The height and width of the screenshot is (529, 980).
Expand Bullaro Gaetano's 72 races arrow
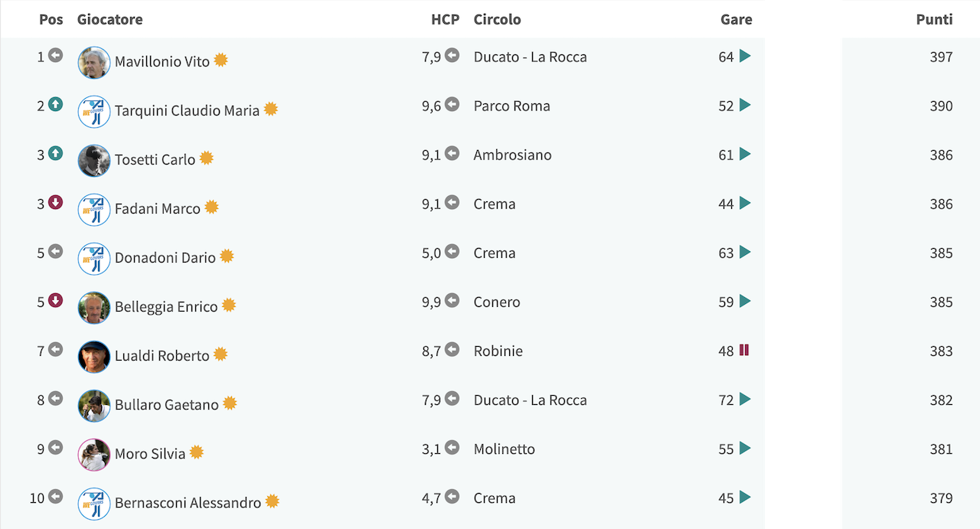[x=745, y=399]
